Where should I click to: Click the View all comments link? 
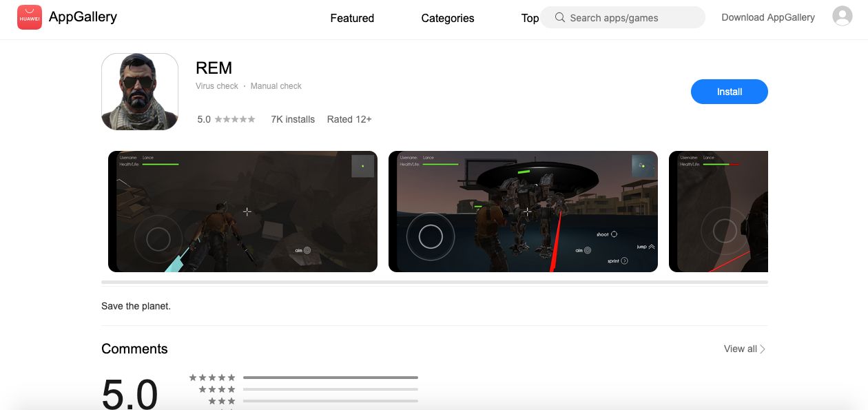pyautogui.click(x=740, y=349)
